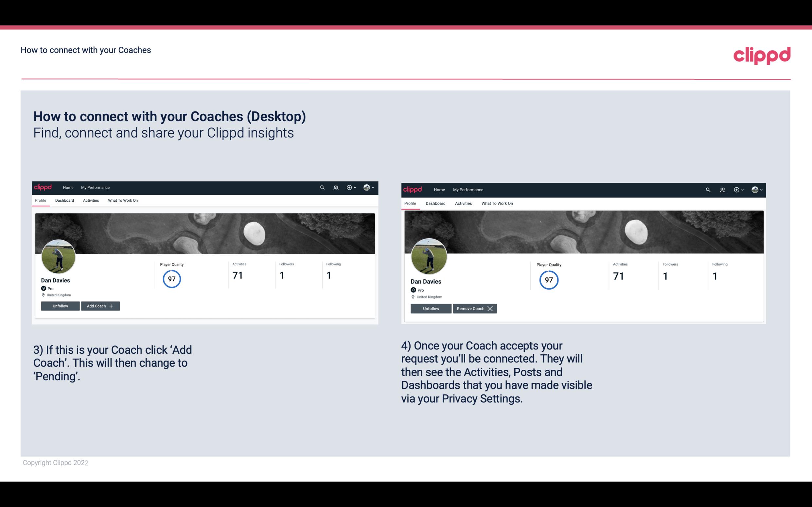Select the 'Dashboard' tab on profile
The height and width of the screenshot is (507, 812).
64,200
